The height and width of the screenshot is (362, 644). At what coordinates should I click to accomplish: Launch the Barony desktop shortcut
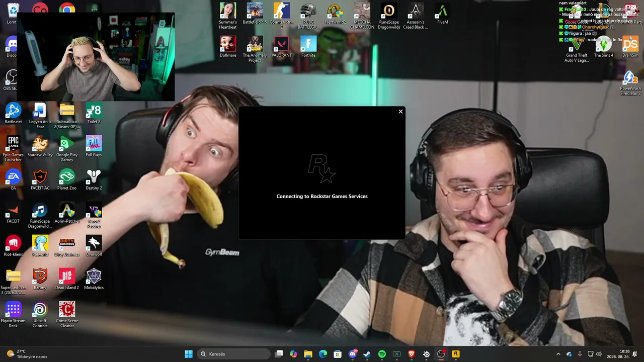pyautogui.click(x=40, y=279)
